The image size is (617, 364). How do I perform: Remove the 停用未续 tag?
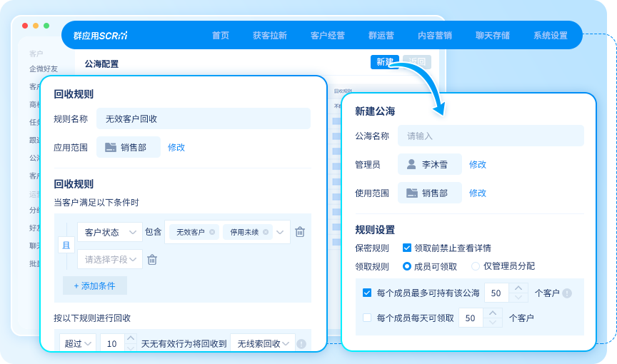(x=266, y=232)
